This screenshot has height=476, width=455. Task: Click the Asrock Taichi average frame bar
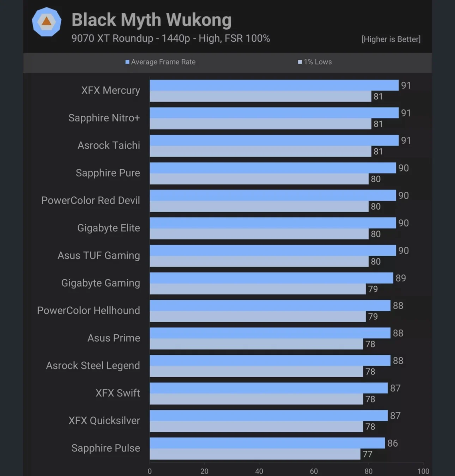274,140
